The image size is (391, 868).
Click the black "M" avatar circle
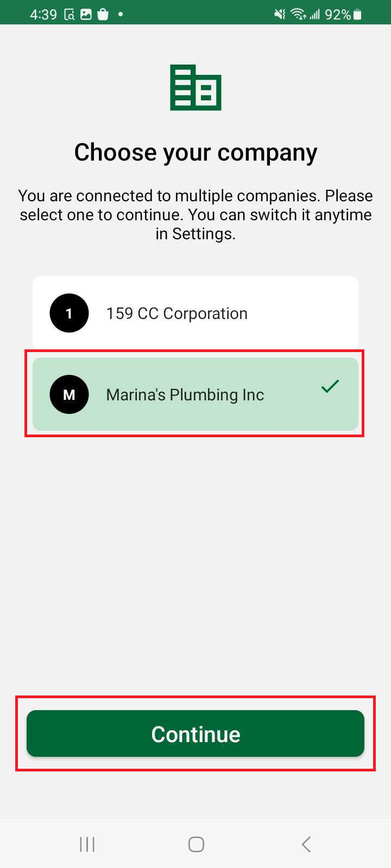click(69, 394)
